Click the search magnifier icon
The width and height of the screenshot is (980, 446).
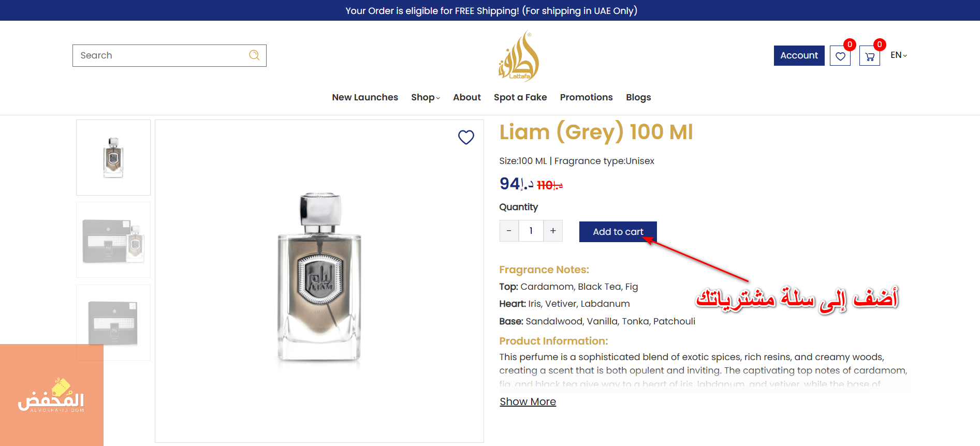(254, 55)
